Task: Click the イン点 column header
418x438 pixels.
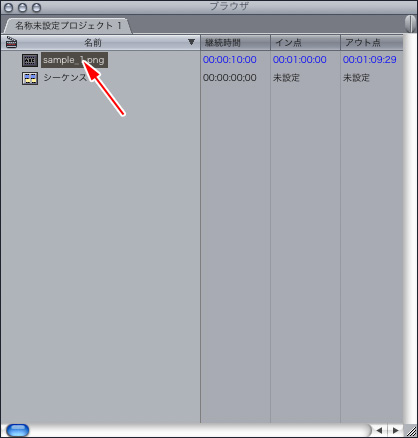Action: 305,42
